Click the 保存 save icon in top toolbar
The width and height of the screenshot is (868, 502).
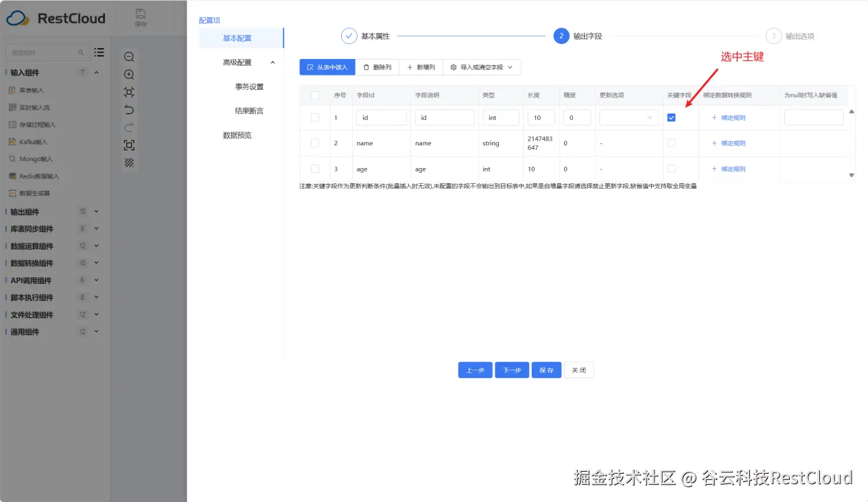click(141, 18)
